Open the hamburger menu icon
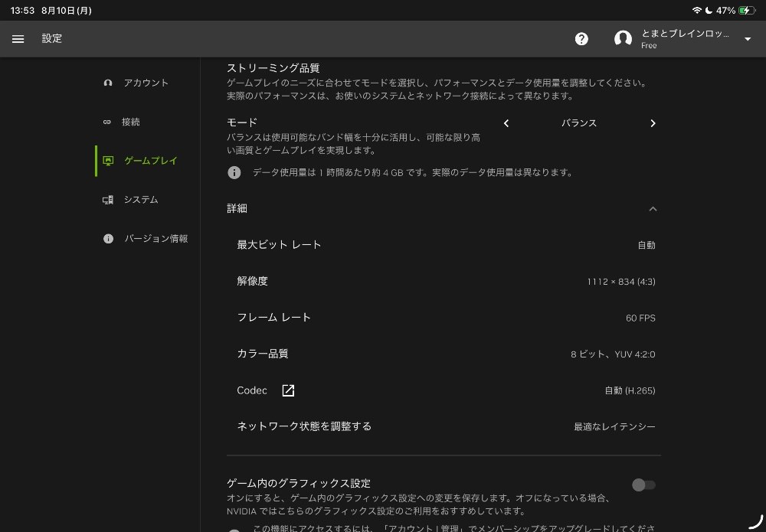The height and width of the screenshot is (532, 766). coord(18,39)
